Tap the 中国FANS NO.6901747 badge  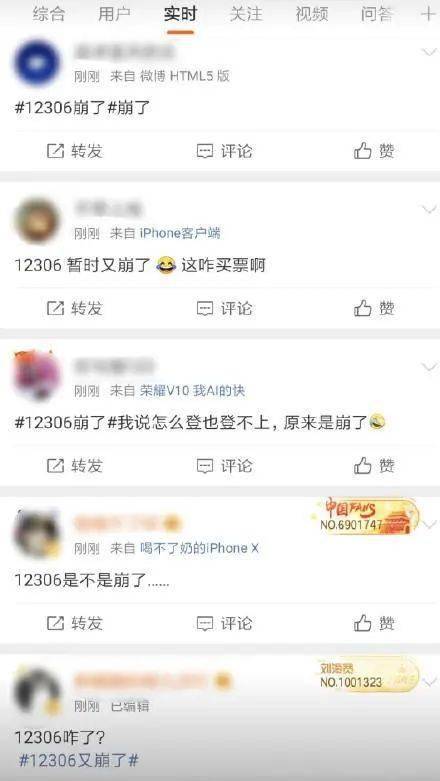368,517
